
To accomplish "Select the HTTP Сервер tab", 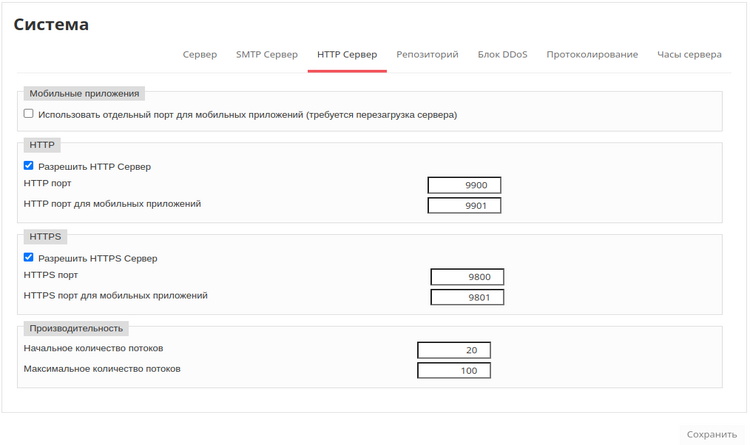I will tap(346, 54).
